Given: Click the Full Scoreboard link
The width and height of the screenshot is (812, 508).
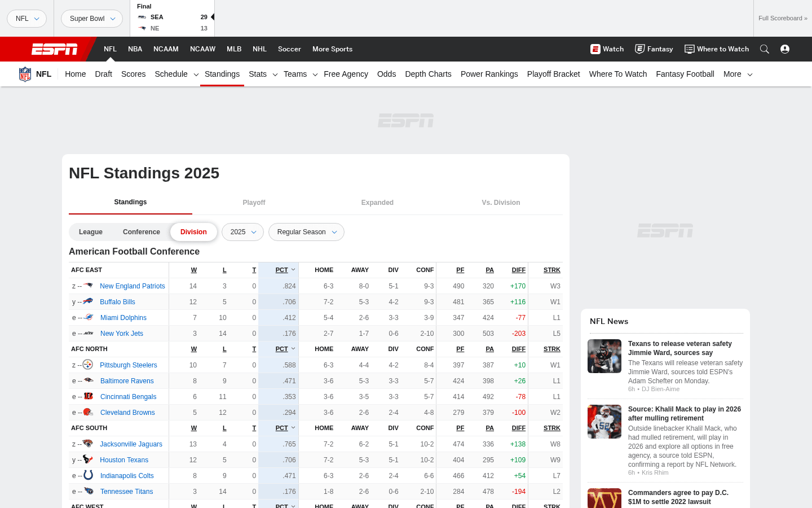Looking at the screenshot, I should (x=783, y=17).
